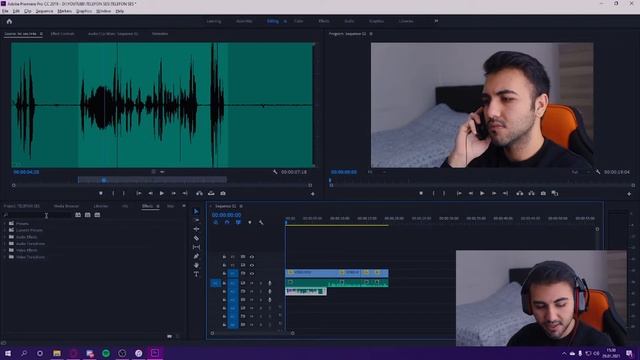Click the timeline playhead timecode
This screenshot has height=360, width=640.
pyautogui.click(x=227, y=215)
